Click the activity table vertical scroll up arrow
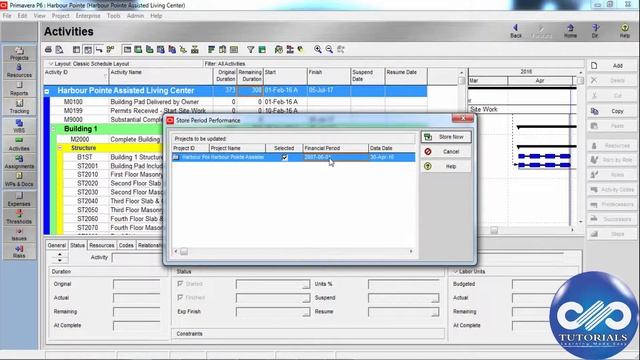This screenshot has width=640, height=360. [x=462, y=72]
